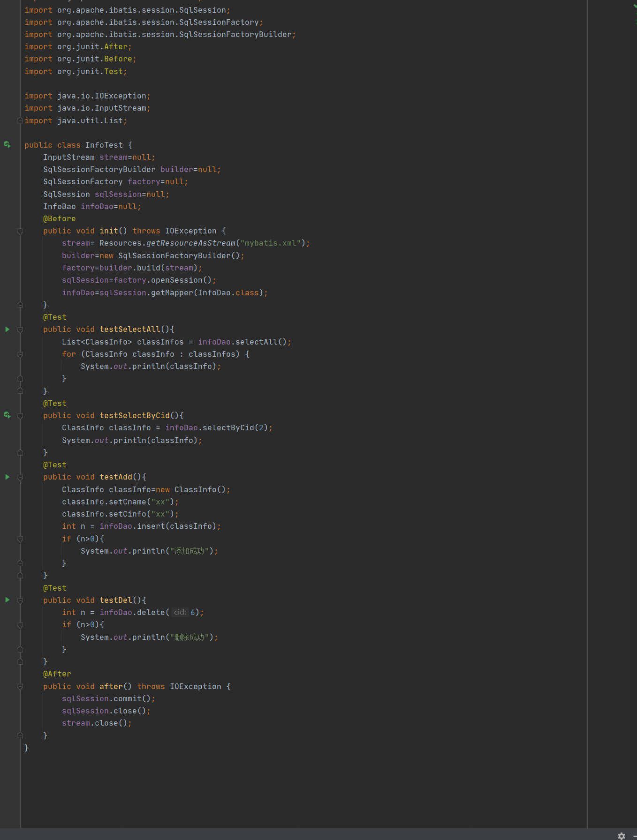Click the SqlSessionFactoryBuilder import line

click(x=160, y=34)
